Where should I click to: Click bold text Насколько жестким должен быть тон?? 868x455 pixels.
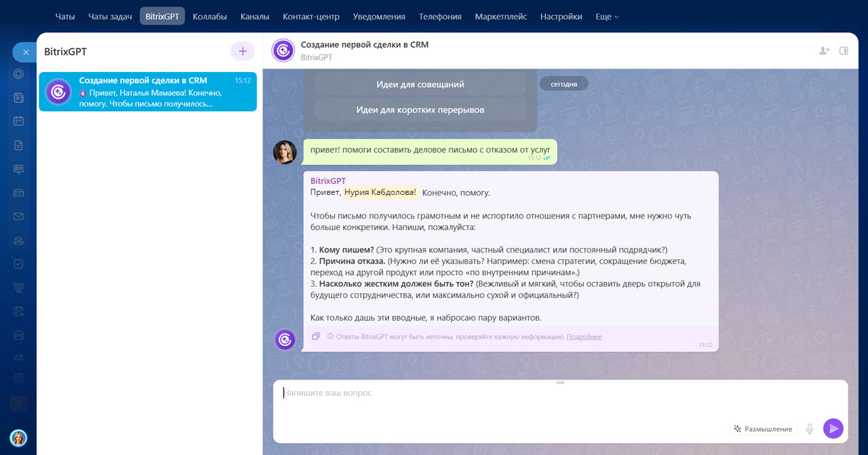pos(396,284)
